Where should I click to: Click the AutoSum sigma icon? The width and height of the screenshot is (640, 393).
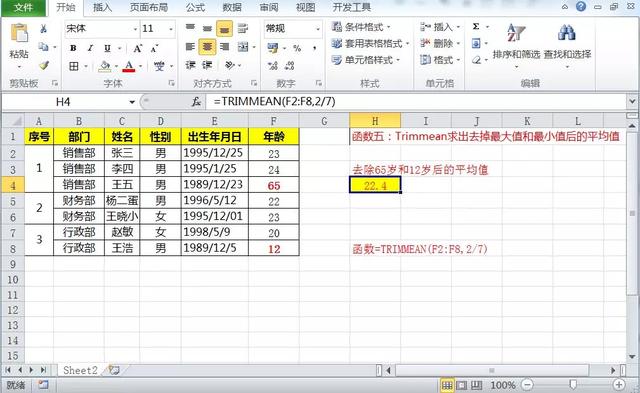(476, 27)
